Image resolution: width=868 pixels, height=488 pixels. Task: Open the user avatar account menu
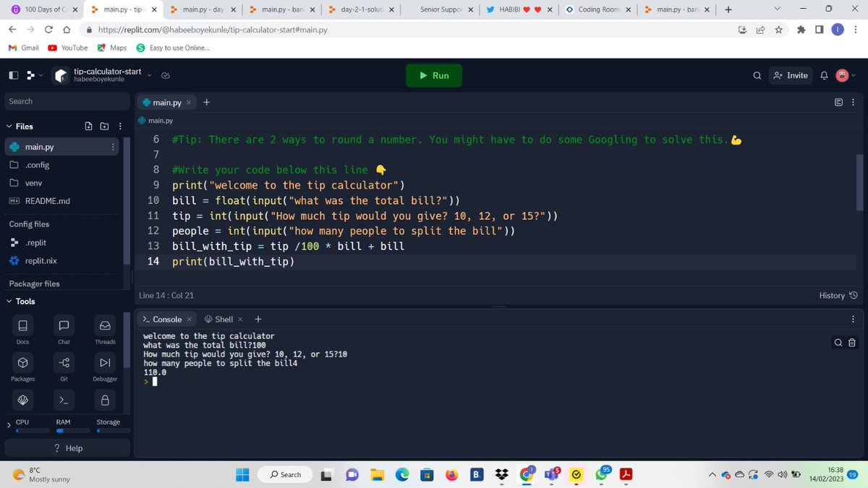(x=846, y=75)
